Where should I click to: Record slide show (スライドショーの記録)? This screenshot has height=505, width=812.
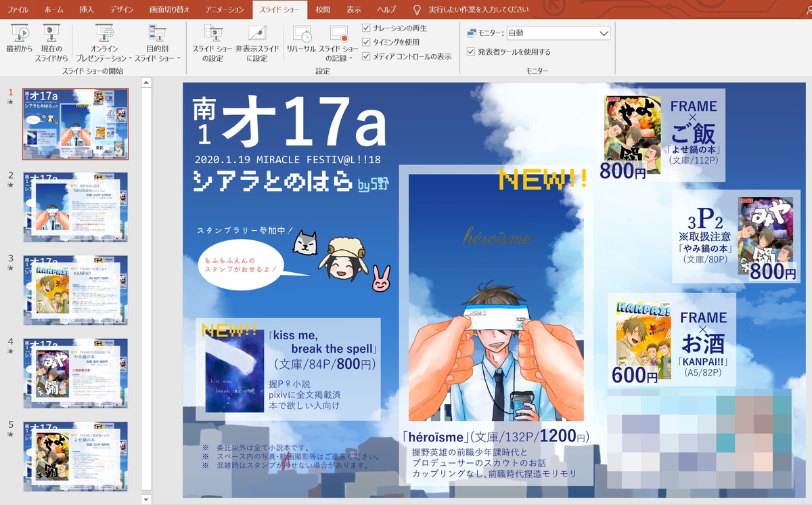(338, 42)
